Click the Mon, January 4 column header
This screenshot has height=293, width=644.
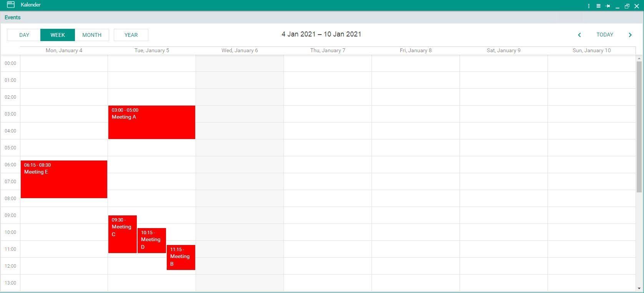pyautogui.click(x=64, y=50)
